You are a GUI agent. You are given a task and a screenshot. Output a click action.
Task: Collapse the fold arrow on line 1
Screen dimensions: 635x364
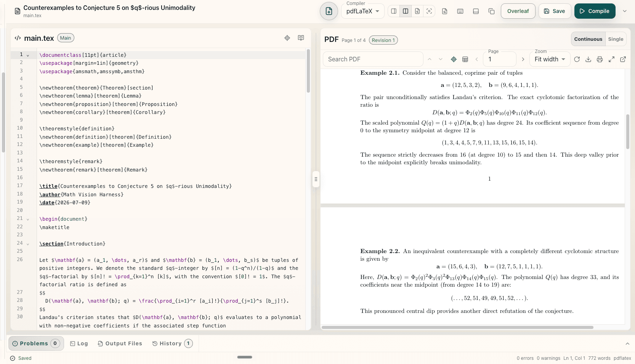[28, 55]
